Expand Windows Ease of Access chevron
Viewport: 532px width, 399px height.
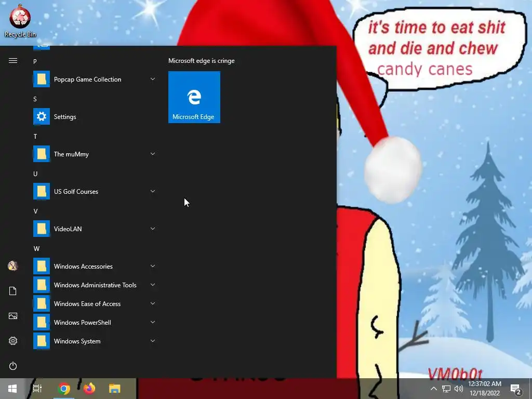coord(153,303)
